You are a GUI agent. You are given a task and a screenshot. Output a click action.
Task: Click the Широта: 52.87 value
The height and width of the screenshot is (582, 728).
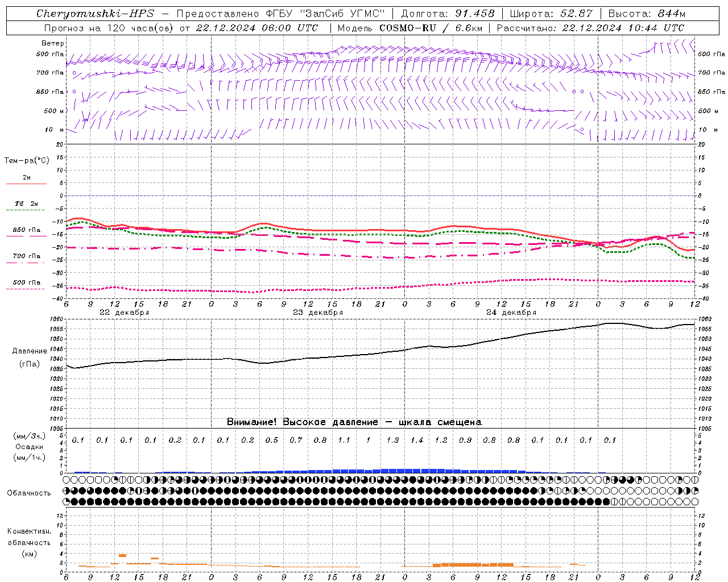pos(551,14)
